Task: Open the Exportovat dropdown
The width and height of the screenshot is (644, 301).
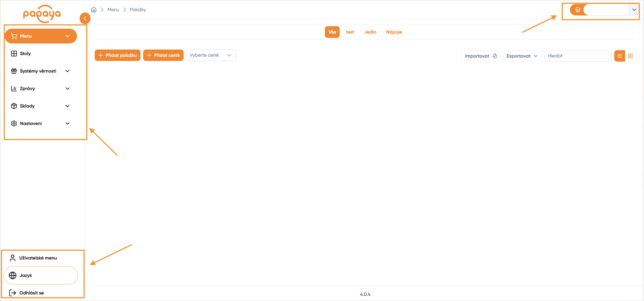Action: click(x=522, y=56)
